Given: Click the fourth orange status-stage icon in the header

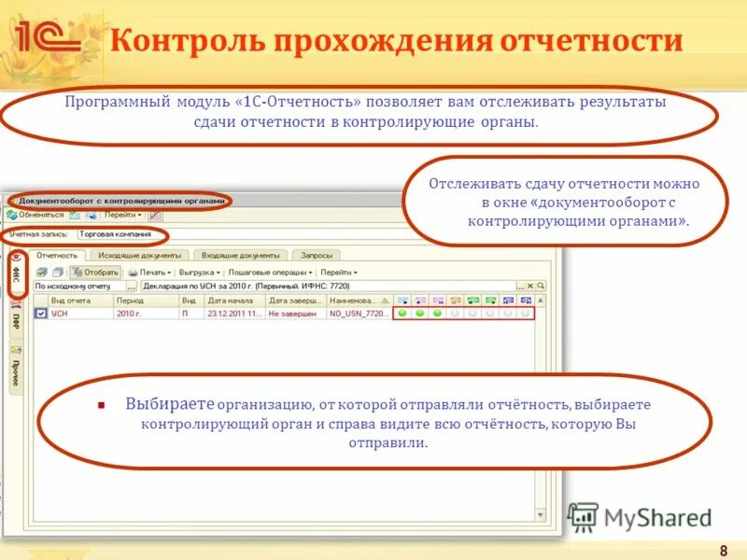Looking at the screenshot, I should coord(456,301).
